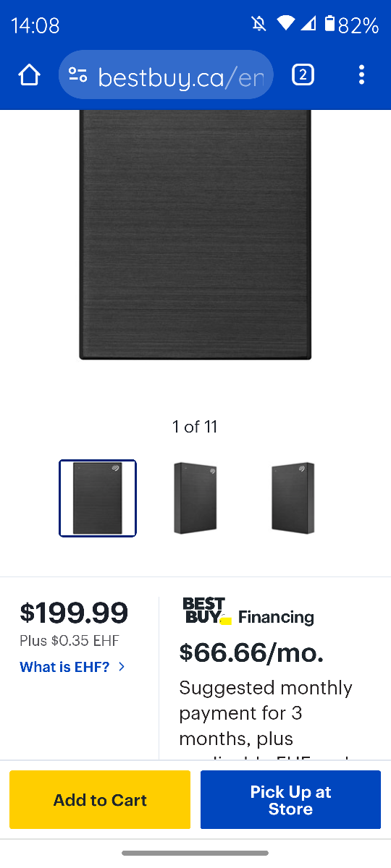Screen dimensions: 391x868
Task: Click the Add to Cart button
Action: click(x=100, y=800)
